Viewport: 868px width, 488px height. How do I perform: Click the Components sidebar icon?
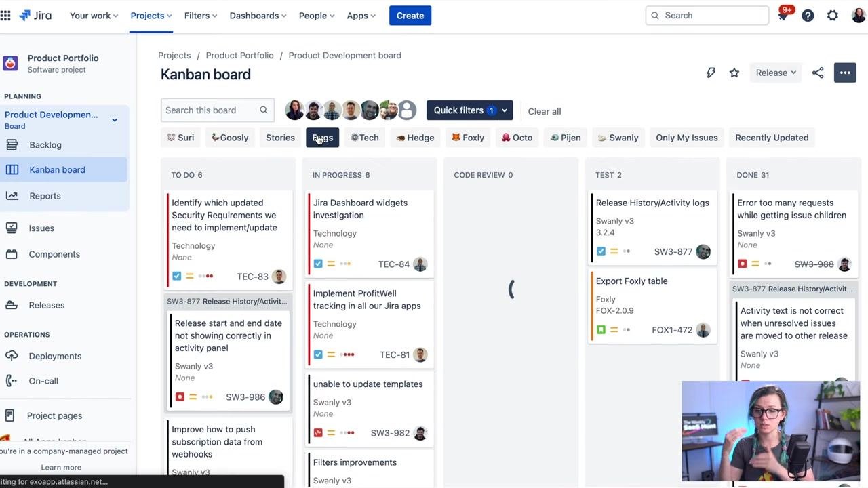12,254
